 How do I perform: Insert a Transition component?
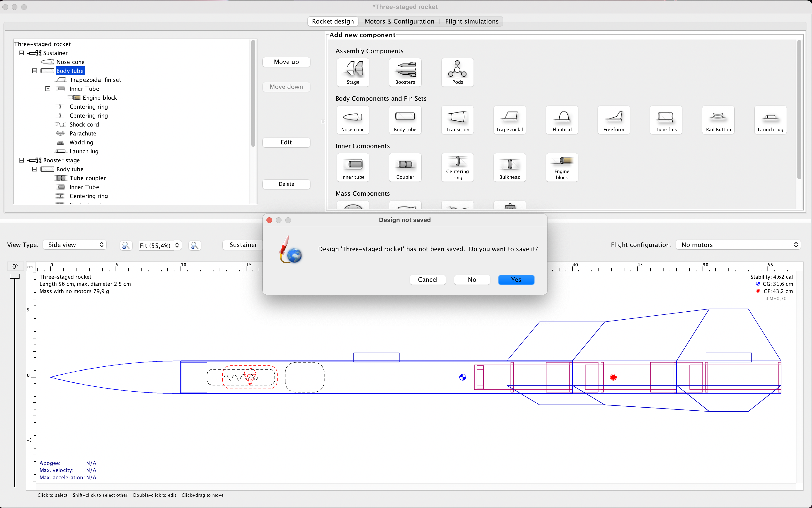(x=457, y=120)
